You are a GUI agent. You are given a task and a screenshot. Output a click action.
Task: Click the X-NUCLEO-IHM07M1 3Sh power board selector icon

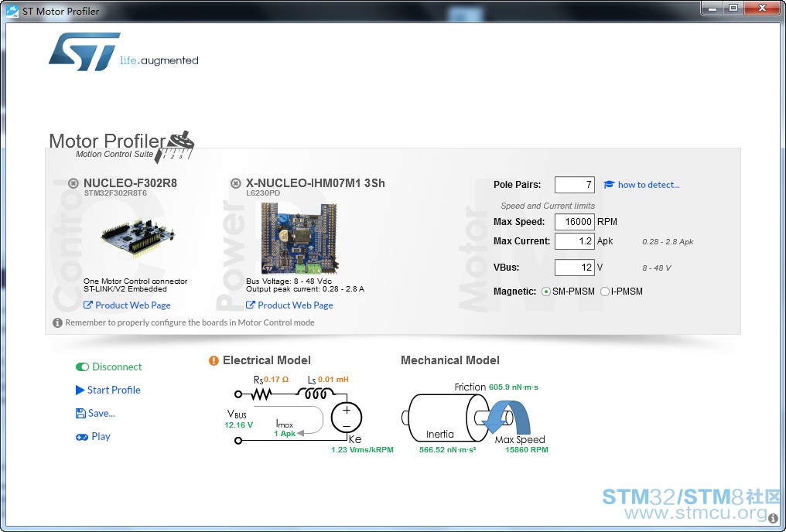tap(236, 183)
